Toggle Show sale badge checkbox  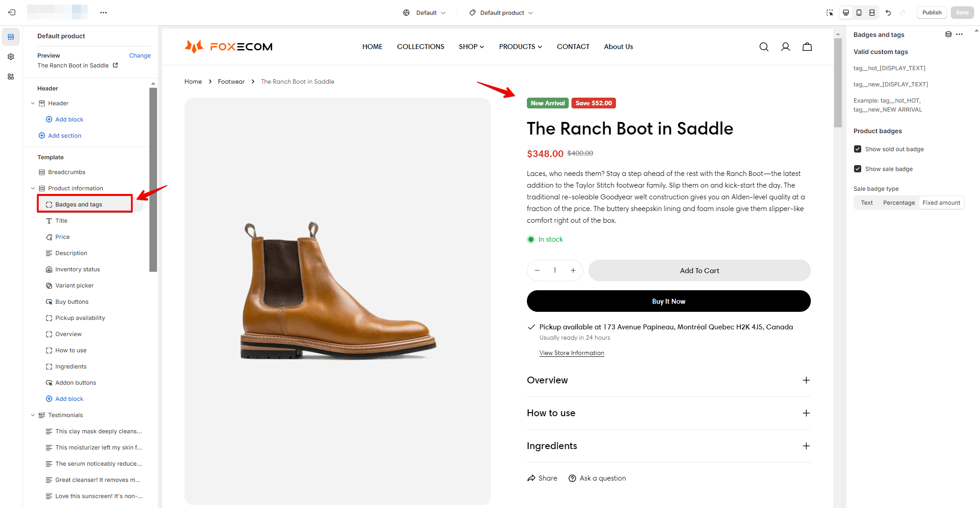coord(858,169)
